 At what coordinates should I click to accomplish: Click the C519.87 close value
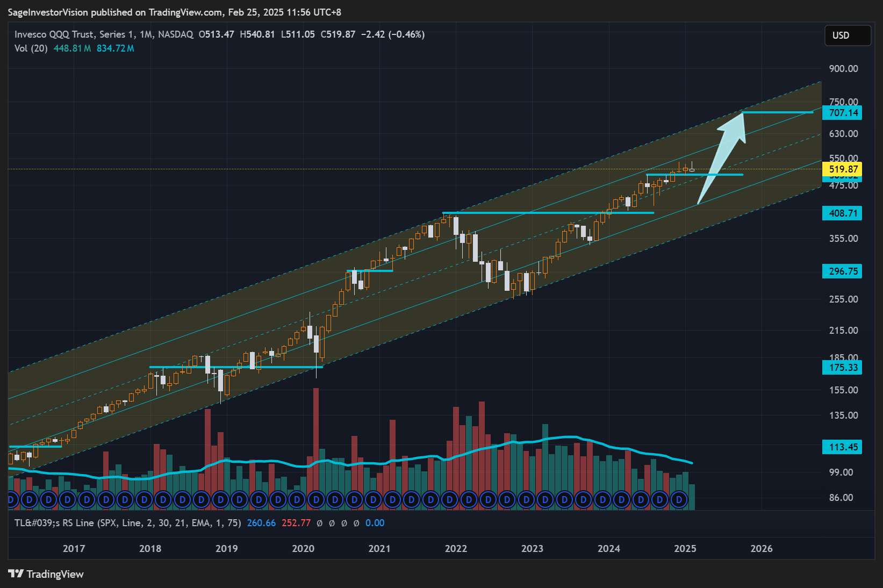point(338,34)
